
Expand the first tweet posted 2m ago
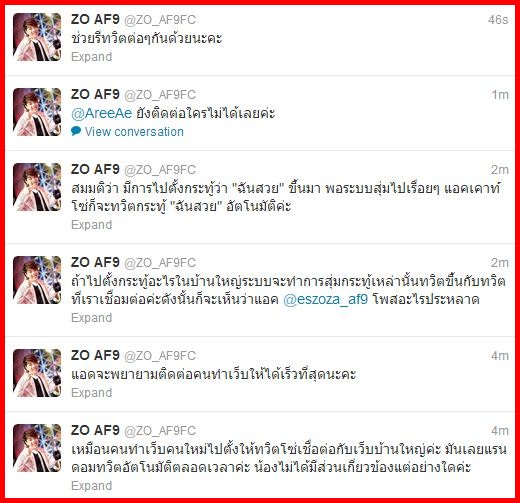(92, 225)
